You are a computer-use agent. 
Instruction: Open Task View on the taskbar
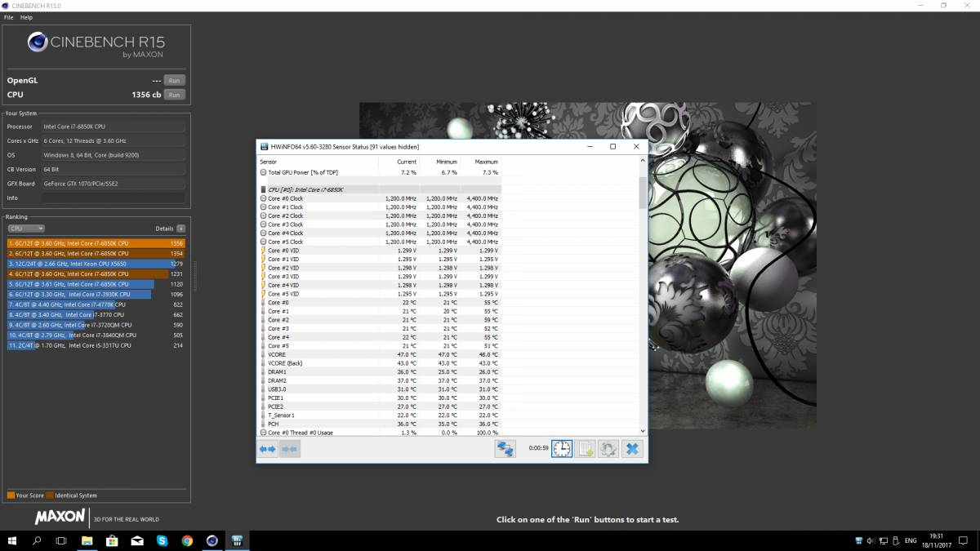[x=61, y=540]
